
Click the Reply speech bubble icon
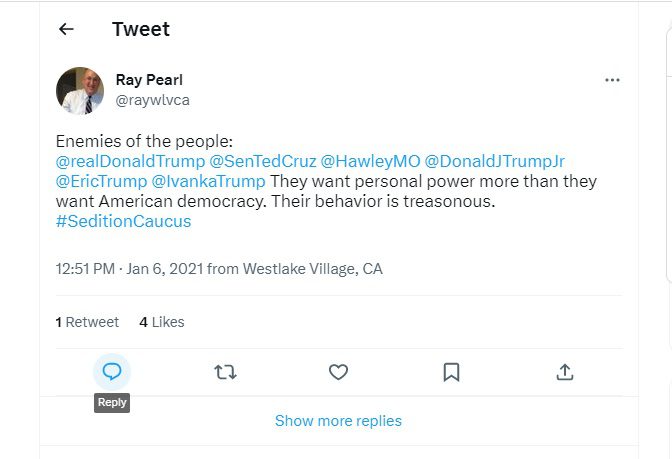click(112, 372)
